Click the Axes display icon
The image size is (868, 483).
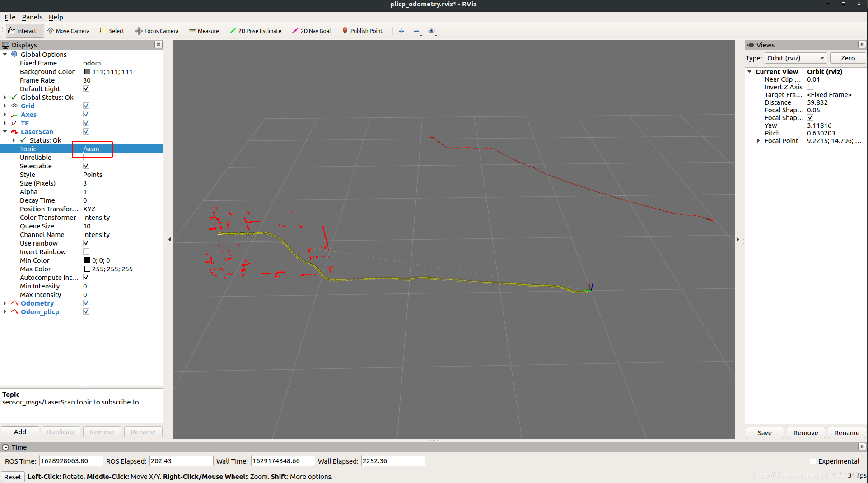click(x=14, y=114)
